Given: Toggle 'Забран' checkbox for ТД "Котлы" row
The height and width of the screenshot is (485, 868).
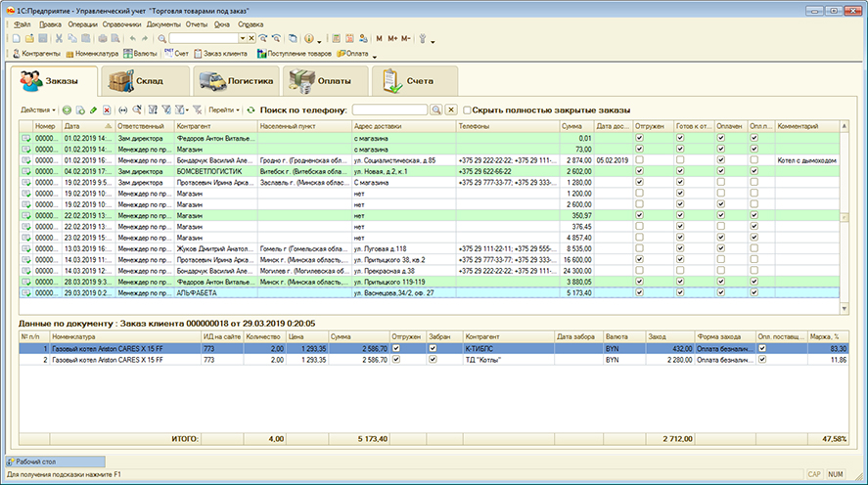Looking at the screenshot, I should tap(433, 360).
